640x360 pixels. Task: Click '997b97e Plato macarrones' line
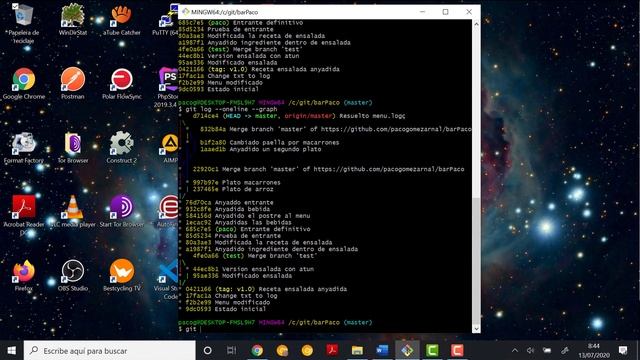tap(237, 182)
